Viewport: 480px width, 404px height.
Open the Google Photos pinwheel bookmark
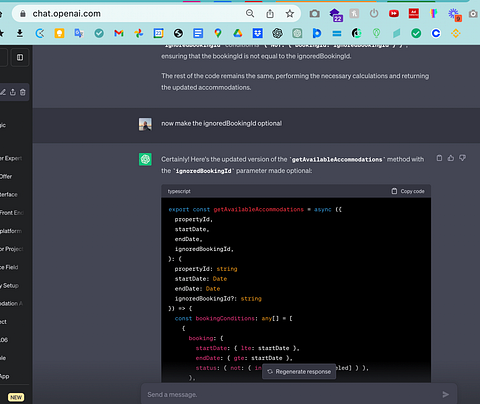pos(139,33)
